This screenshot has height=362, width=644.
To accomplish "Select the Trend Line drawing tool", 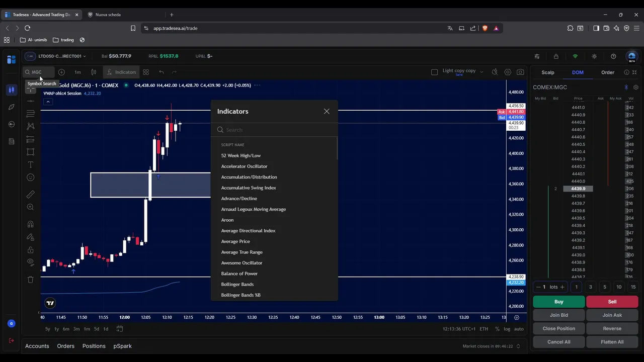I will [31, 101].
